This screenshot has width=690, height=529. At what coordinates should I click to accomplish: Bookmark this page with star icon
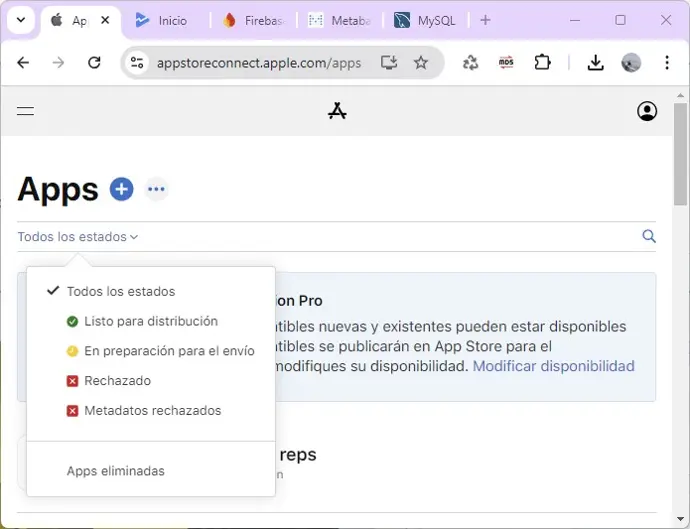click(x=421, y=63)
